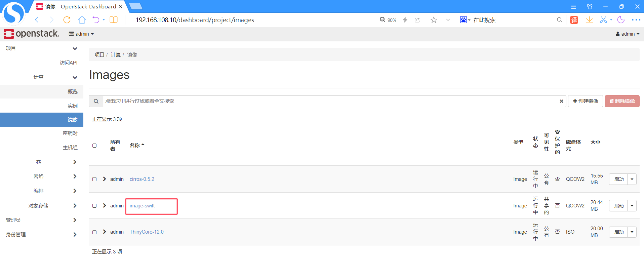Bookmark page with star icon
Screen dimensions: 644x280
(x=434, y=20)
